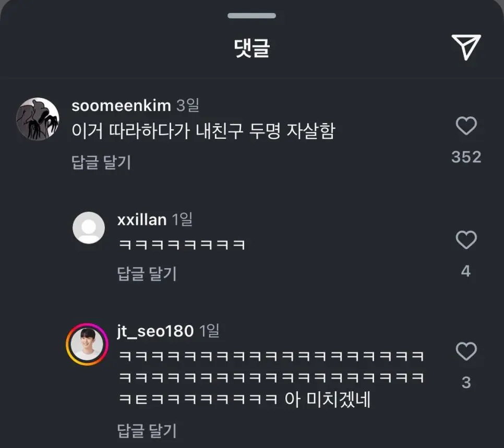Like soomeenkim's comment with the heart
The image size is (504, 448).
coord(466,126)
